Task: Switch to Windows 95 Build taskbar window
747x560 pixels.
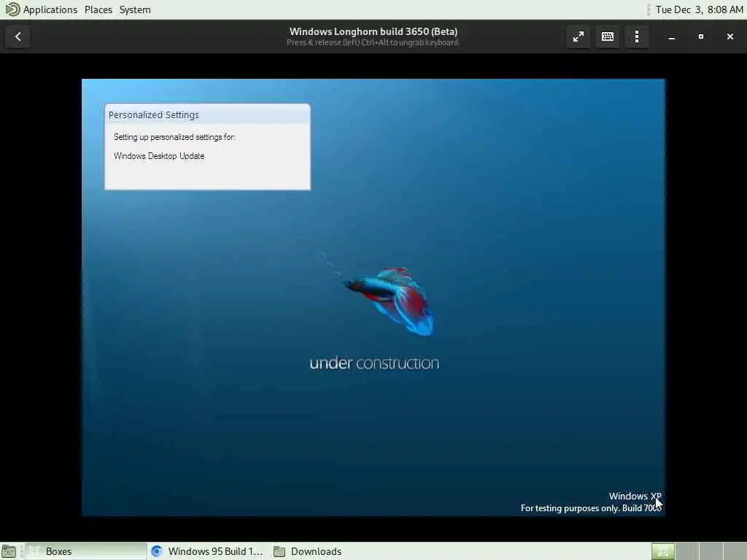Action: point(206,551)
